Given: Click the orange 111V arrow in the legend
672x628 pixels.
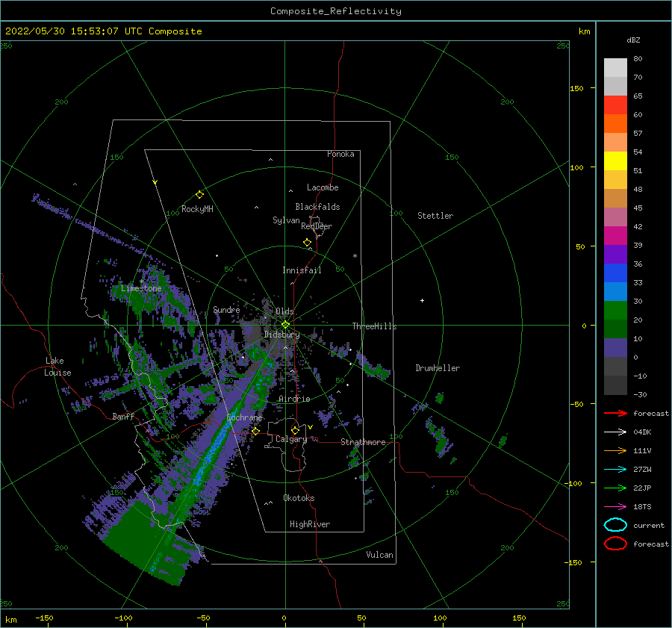Looking at the screenshot, I should pyautogui.click(x=615, y=450).
